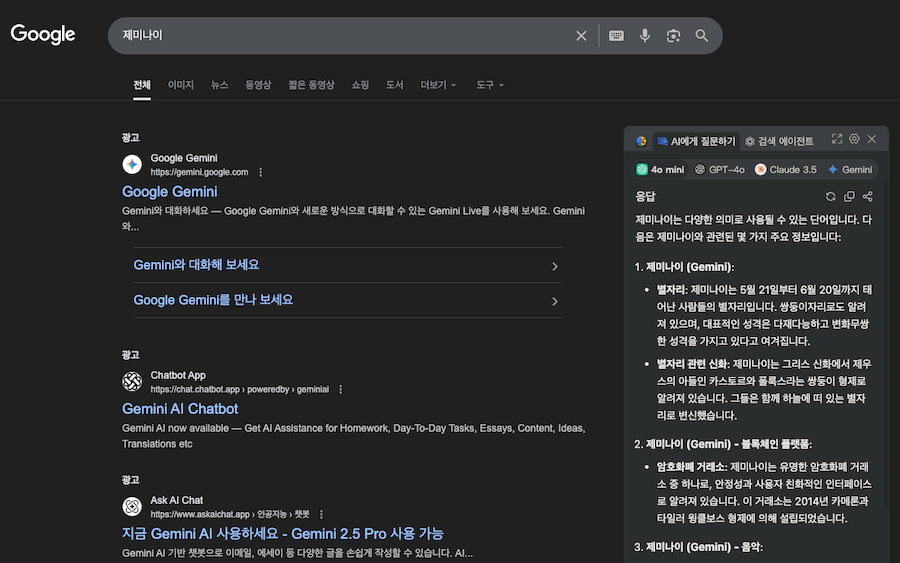Switch to the 도서 tab
The width and height of the screenshot is (900, 563).
coord(394,85)
